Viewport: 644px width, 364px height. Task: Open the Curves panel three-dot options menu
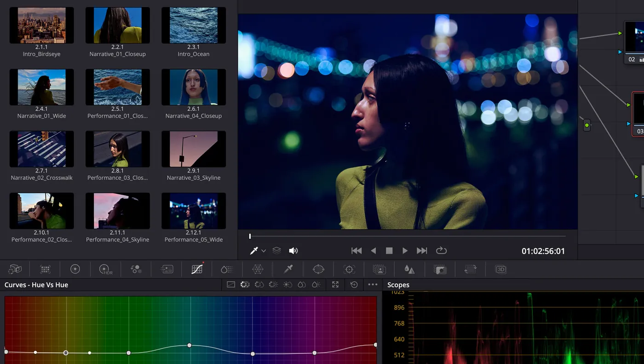coord(373,285)
